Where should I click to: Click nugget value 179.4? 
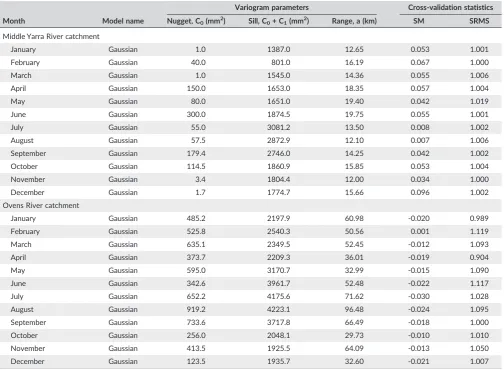click(196, 153)
